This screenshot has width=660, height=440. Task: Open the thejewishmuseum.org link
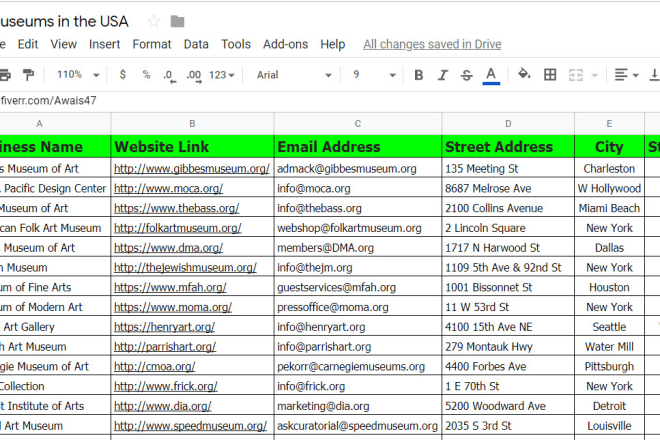(x=185, y=268)
